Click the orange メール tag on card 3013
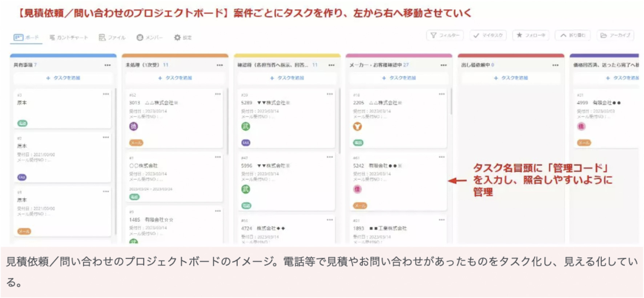644x298 pixels. point(136,143)
